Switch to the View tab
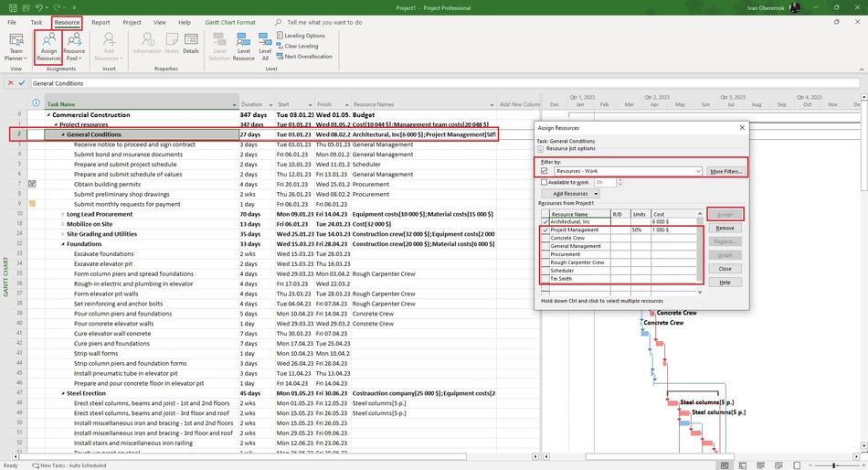The image size is (868, 470). point(159,23)
